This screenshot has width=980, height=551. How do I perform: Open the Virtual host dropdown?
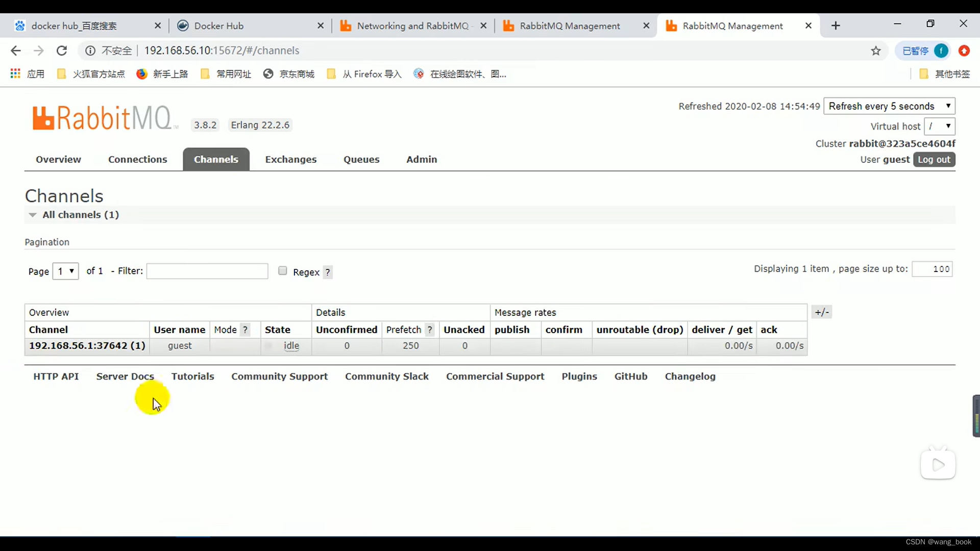coord(939,126)
